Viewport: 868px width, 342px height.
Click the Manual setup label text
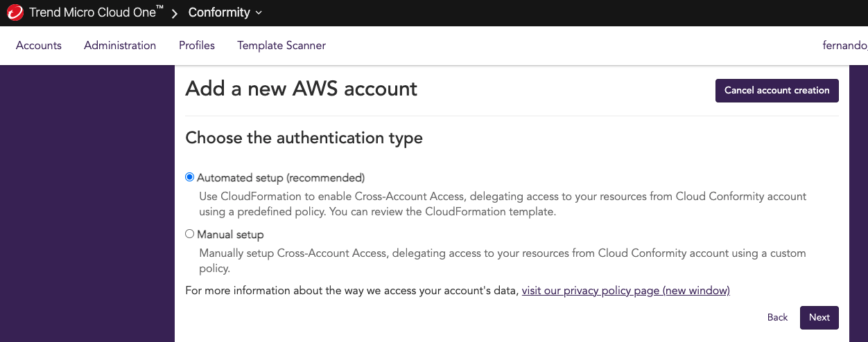[x=230, y=235]
